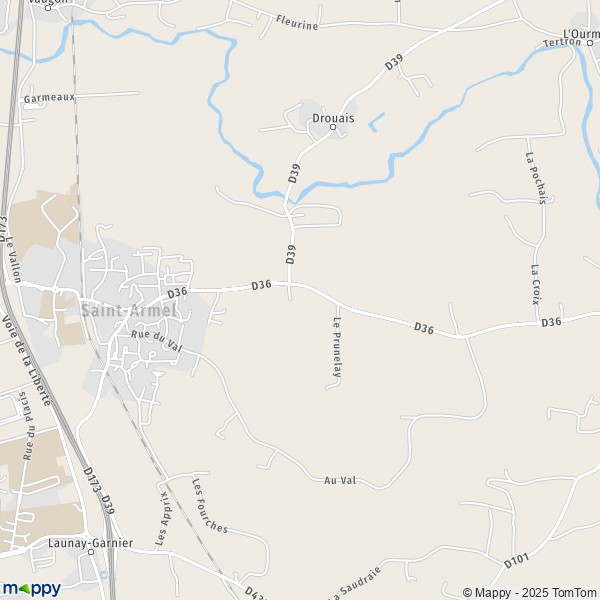The image size is (600, 600).
Task: Click the La Croix road label
Action: (x=536, y=284)
